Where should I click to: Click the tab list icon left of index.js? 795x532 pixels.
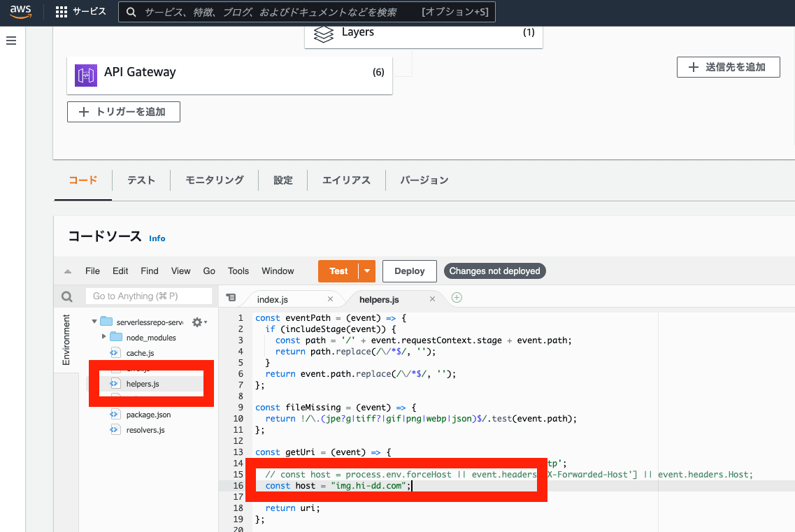click(231, 298)
